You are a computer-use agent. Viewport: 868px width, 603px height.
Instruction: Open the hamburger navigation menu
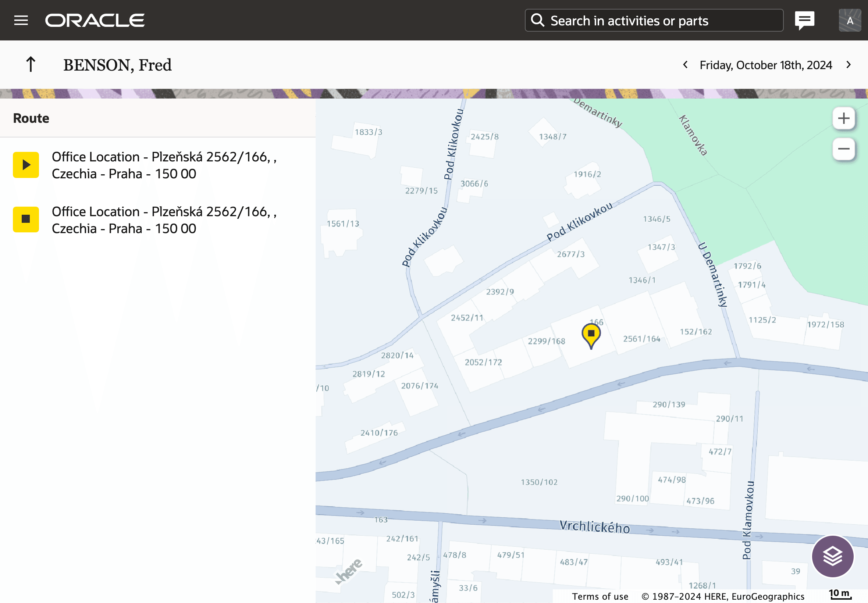point(21,20)
